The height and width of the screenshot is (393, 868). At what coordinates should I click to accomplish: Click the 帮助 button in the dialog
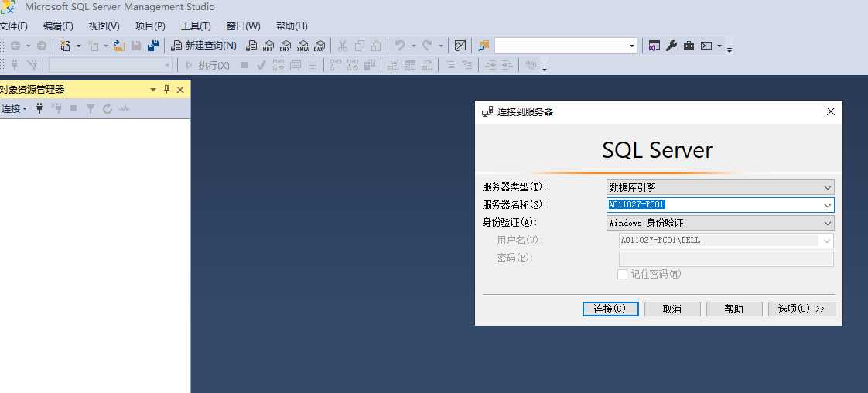pyautogui.click(x=735, y=309)
